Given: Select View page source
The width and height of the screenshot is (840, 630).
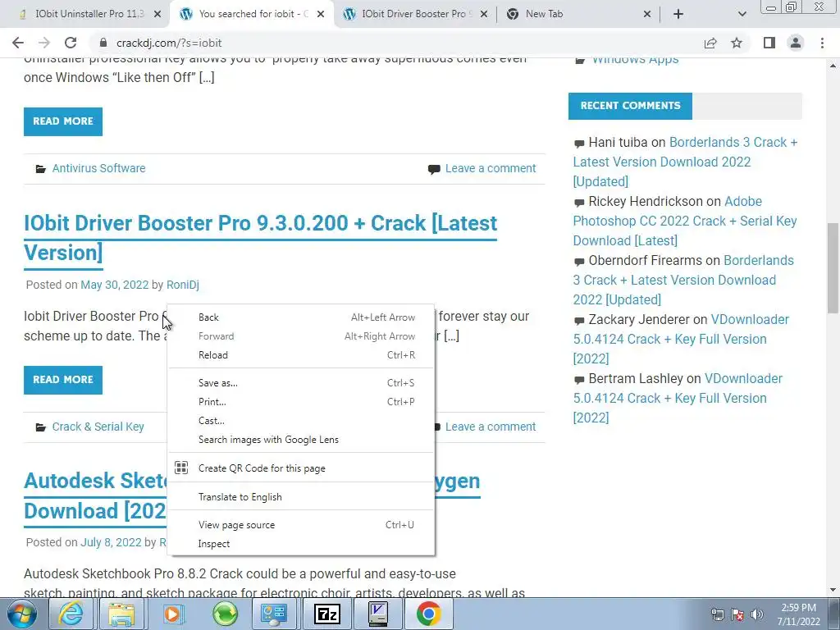Looking at the screenshot, I should pyautogui.click(x=300, y=524).
